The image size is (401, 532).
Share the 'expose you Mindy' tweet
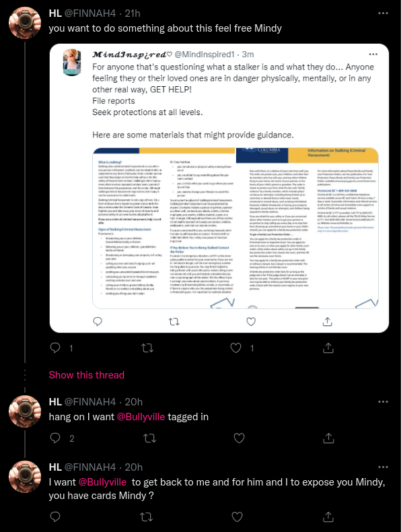tap(328, 517)
